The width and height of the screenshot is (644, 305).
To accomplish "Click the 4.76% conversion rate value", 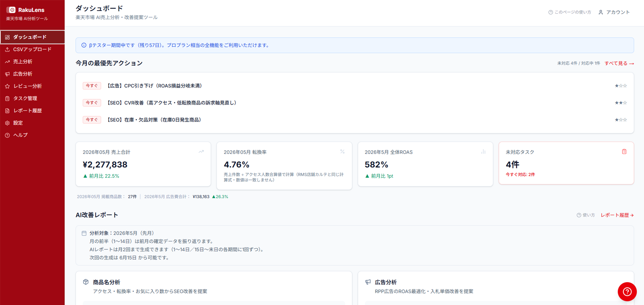I will 237,165.
